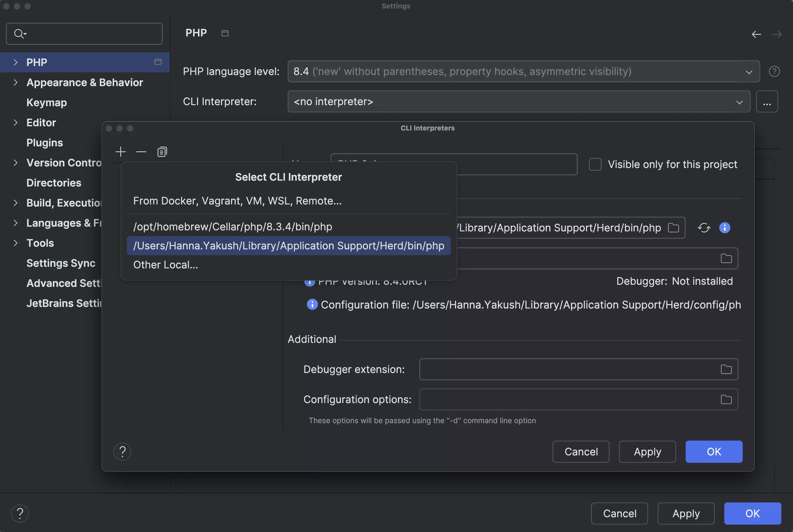Open CLI Interpreter dropdown
Image resolution: width=793 pixels, height=532 pixels.
coord(518,101)
